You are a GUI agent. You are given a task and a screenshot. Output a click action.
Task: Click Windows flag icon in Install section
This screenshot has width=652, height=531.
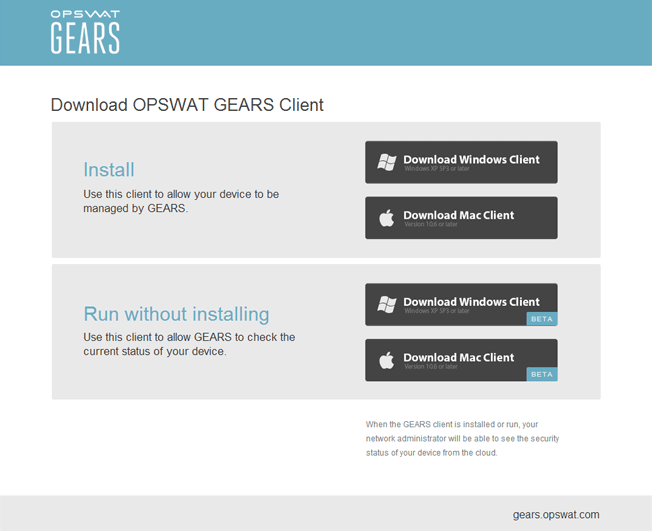pos(387,162)
